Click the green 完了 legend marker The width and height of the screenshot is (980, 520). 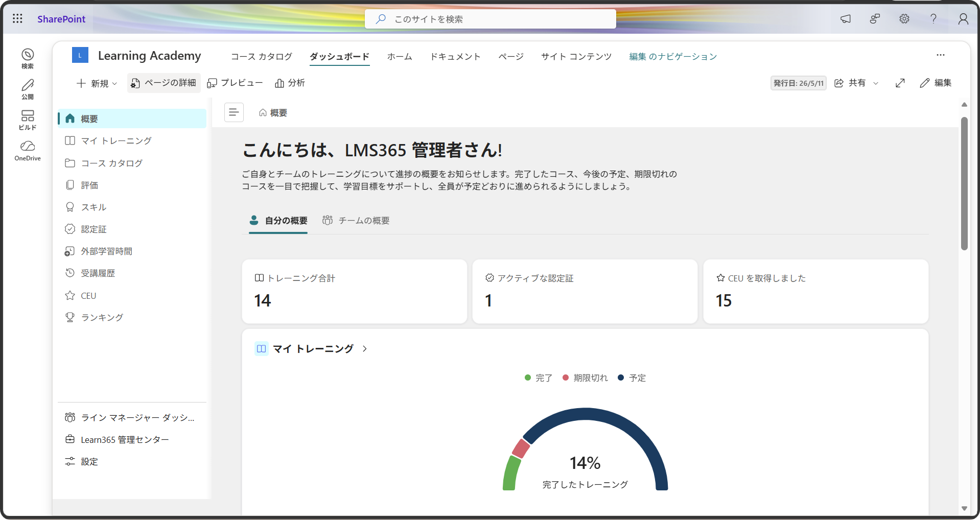click(528, 377)
